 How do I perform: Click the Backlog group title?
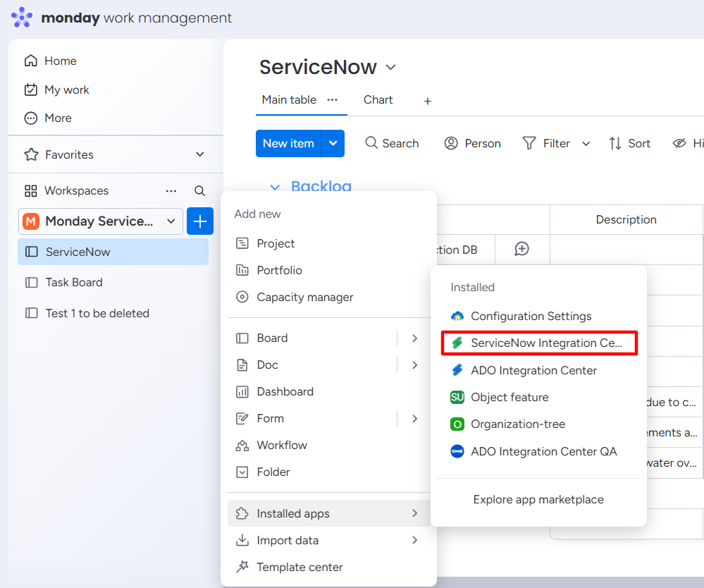coord(321,186)
